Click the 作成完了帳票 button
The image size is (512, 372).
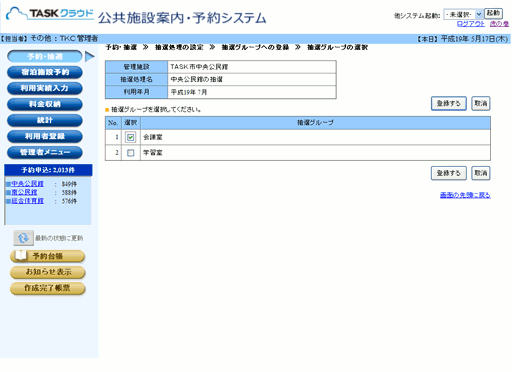tap(48, 288)
